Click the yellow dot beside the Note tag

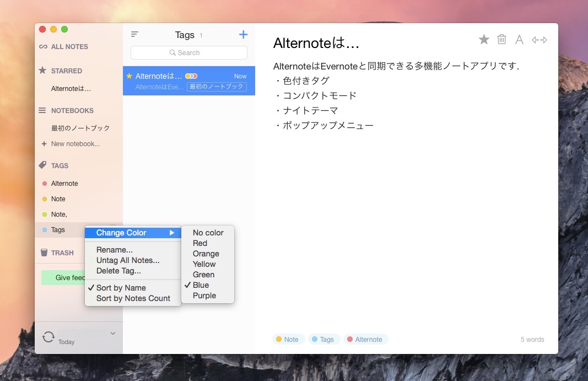pos(45,199)
